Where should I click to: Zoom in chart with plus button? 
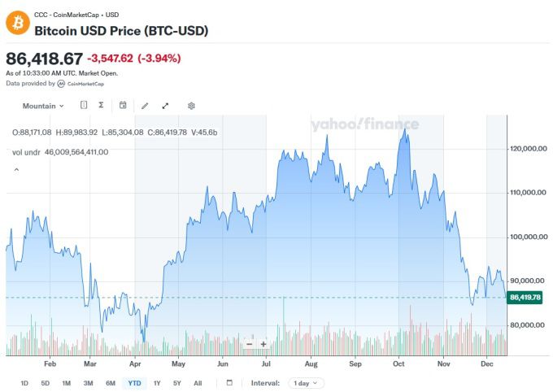(x=263, y=344)
